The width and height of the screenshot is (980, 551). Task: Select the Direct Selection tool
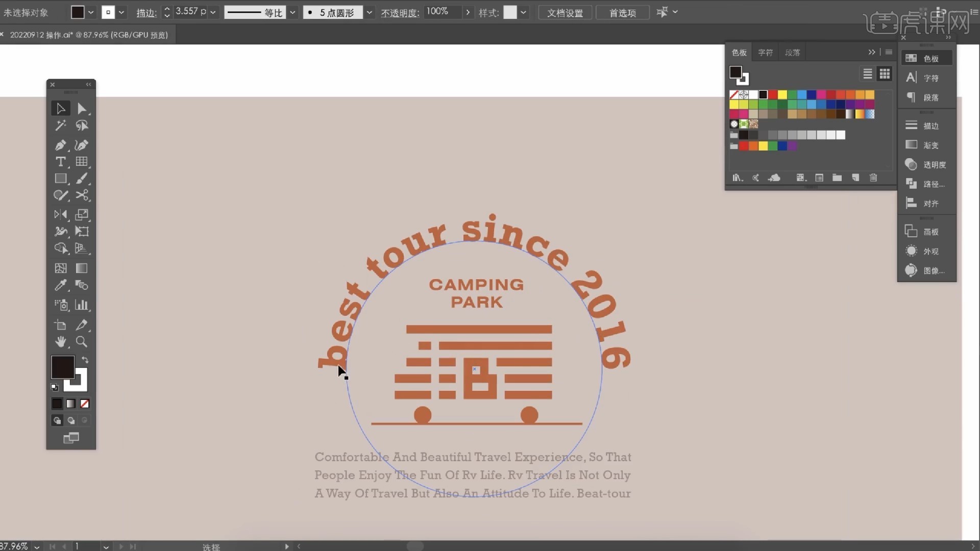tap(82, 108)
